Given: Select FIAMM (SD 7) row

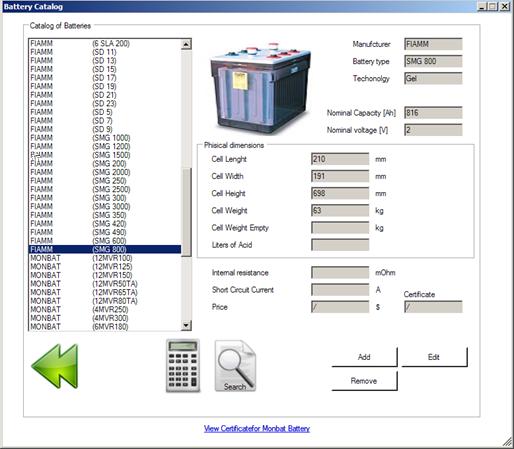Looking at the screenshot, I should [105, 121].
